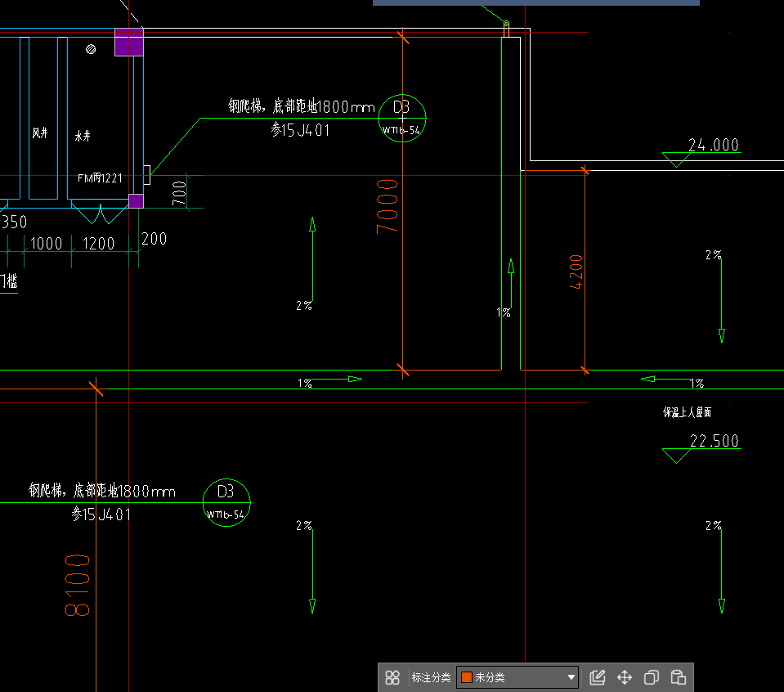Click the orange 未分类 color swatch
Image resolution: width=784 pixels, height=692 pixels.
pos(467,677)
